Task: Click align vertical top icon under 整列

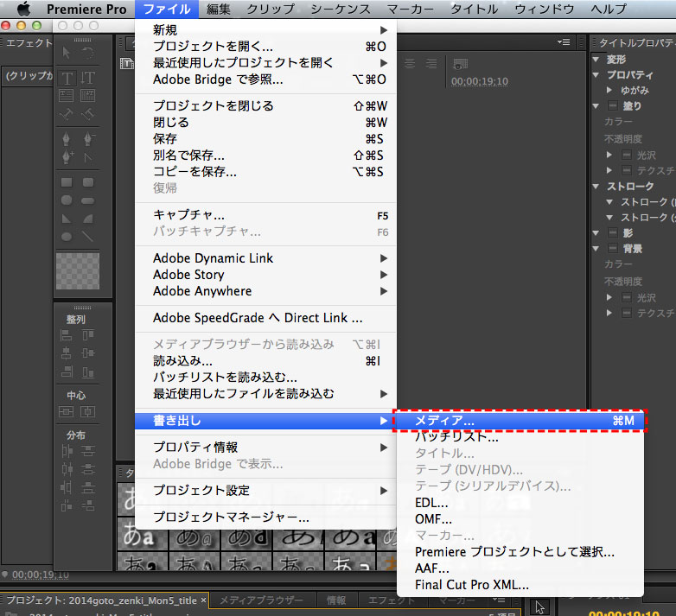Action: (x=88, y=335)
